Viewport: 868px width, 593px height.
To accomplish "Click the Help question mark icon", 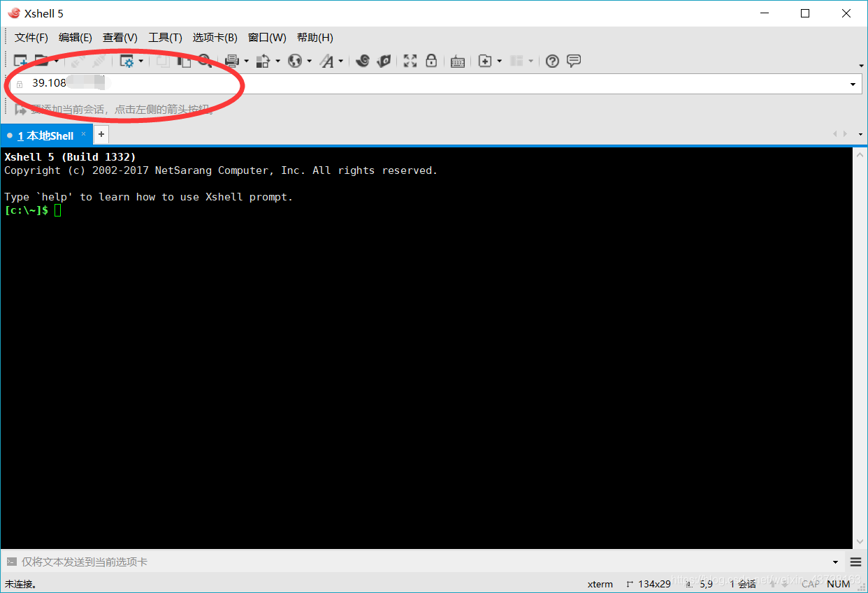I will (x=552, y=61).
